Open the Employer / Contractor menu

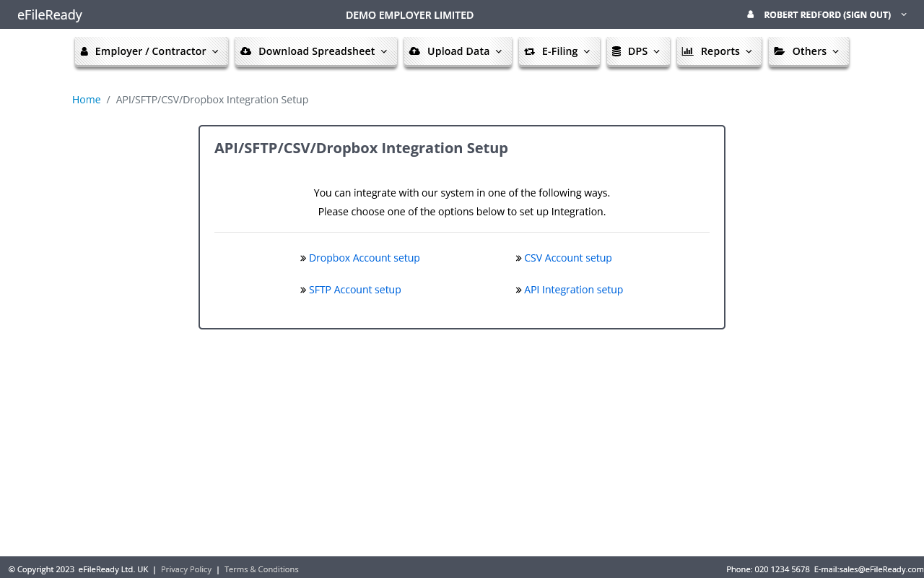tap(152, 51)
